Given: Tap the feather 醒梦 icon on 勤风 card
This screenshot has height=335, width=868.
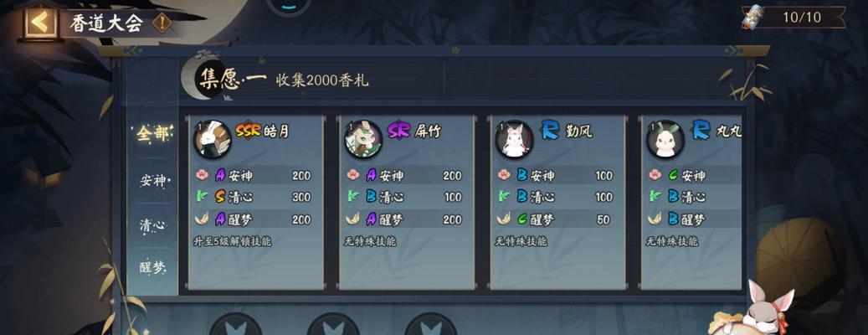Looking at the screenshot, I should coord(503,219).
